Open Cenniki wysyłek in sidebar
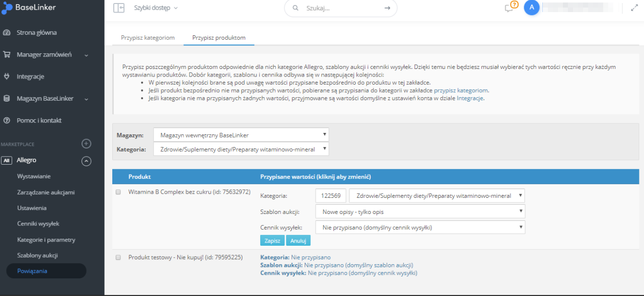 pyautogui.click(x=38, y=224)
